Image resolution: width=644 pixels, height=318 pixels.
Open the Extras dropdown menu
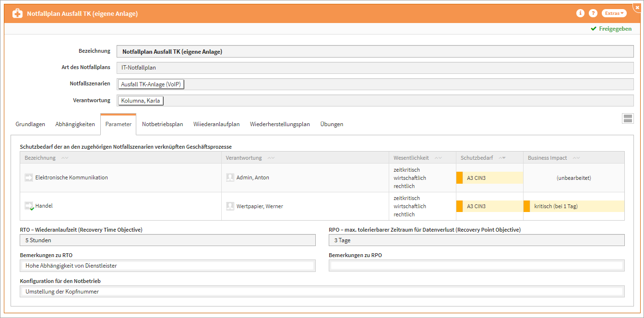(614, 13)
